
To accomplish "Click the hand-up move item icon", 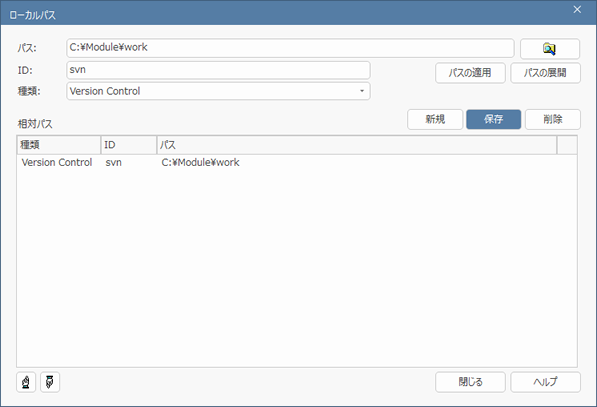I will (x=26, y=382).
